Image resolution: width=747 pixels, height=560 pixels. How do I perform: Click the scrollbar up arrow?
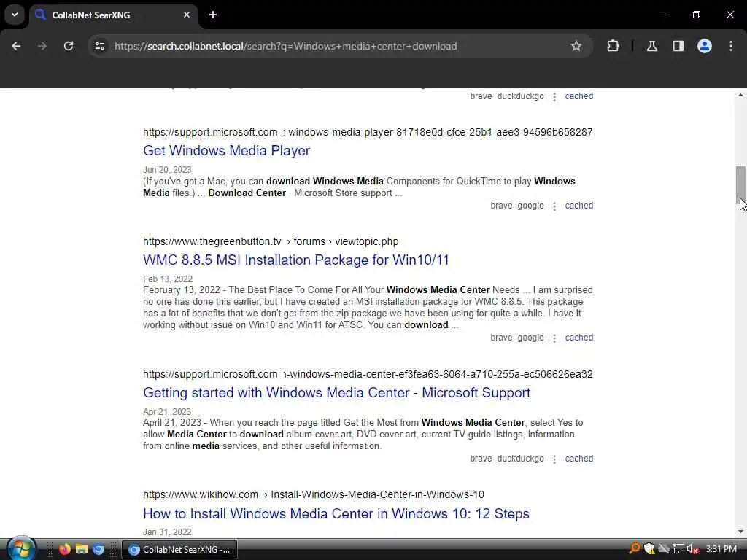(x=740, y=96)
